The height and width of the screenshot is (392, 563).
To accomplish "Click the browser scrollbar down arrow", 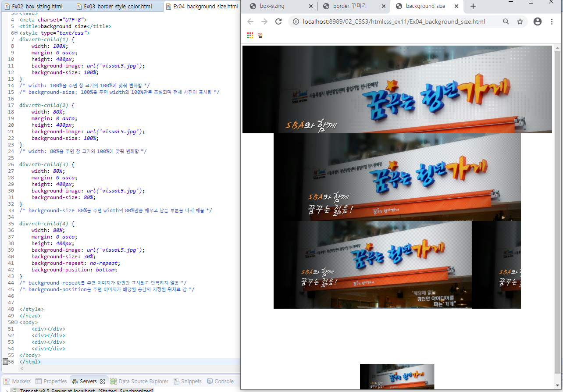I will point(557,386).
